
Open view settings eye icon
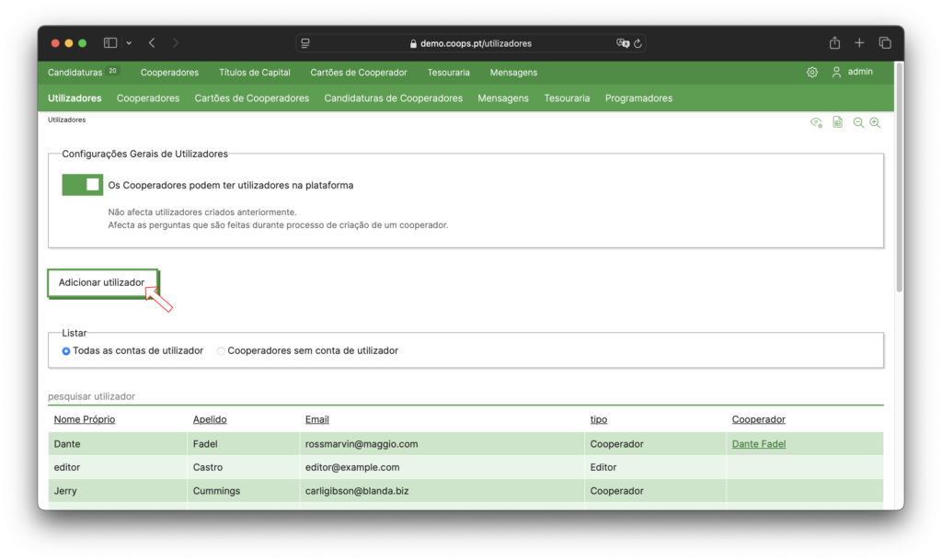pos(816,123)
